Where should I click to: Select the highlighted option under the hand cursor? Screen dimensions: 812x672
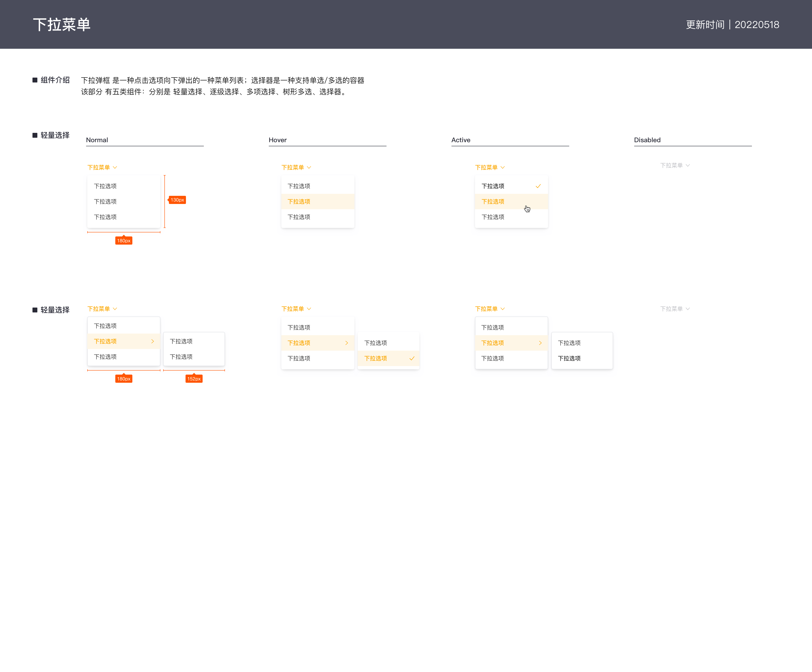click(512, 202)
